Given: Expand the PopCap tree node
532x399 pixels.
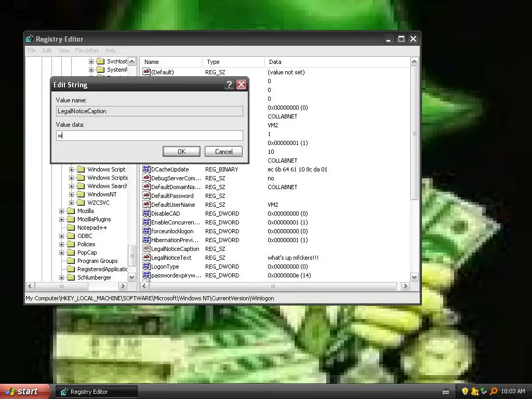Looking at the screenshot, I should pos(61,252).
